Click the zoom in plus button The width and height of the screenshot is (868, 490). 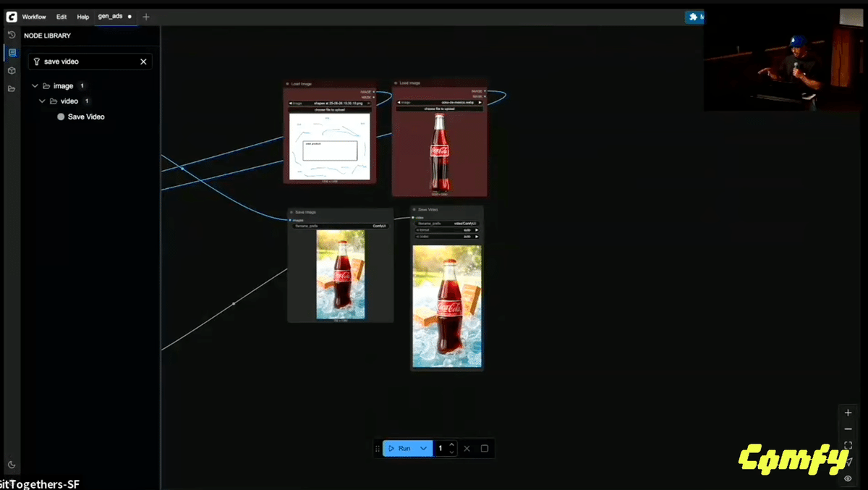(848, 413)
